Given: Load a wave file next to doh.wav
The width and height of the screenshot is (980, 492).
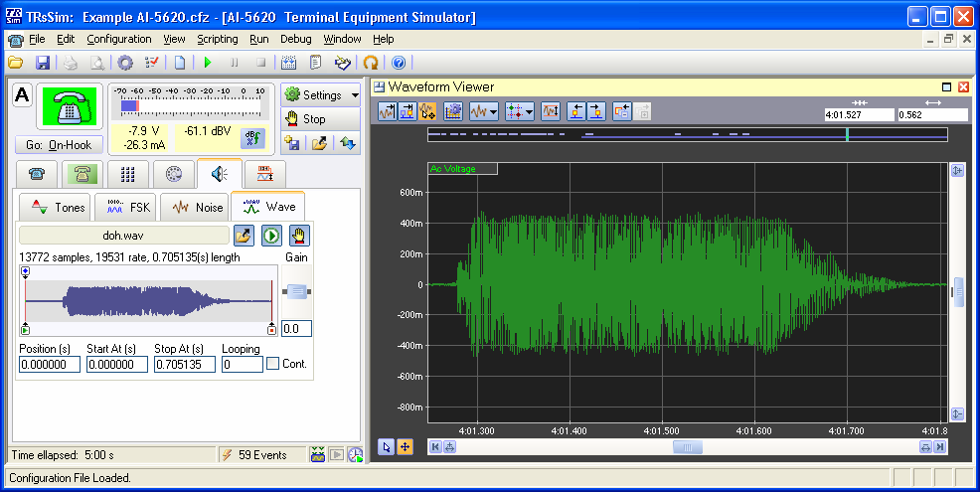Looking at the screenshot, I should (x=244, y=236).
